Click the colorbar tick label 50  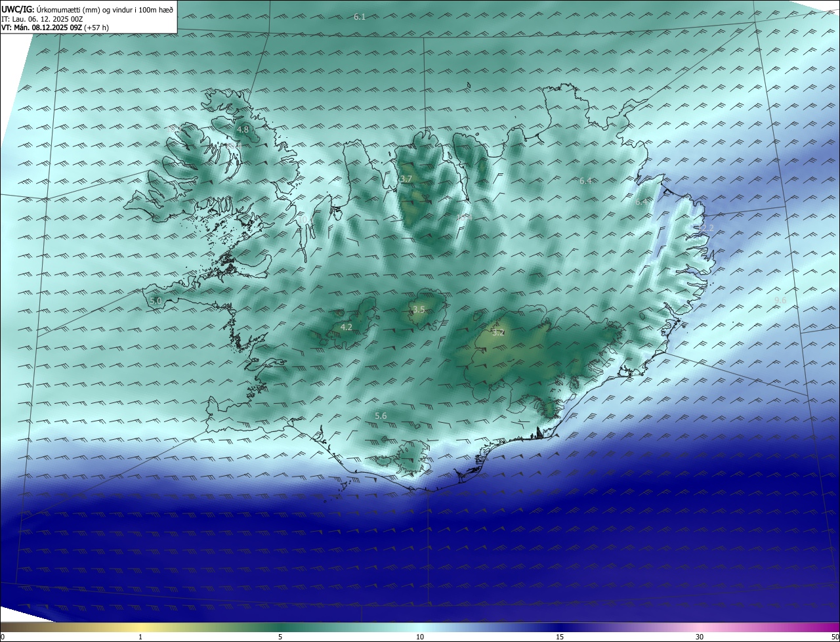coord(834,637)
